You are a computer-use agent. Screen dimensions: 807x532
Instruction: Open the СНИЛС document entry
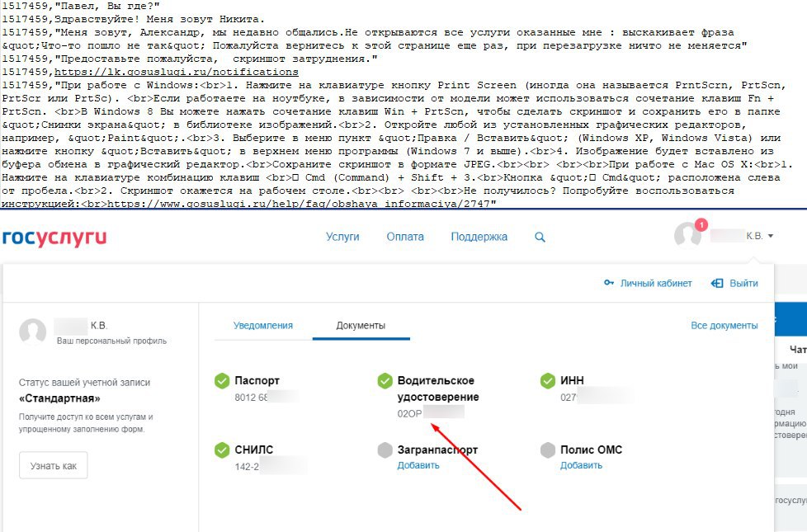click(x=253, y=450)
